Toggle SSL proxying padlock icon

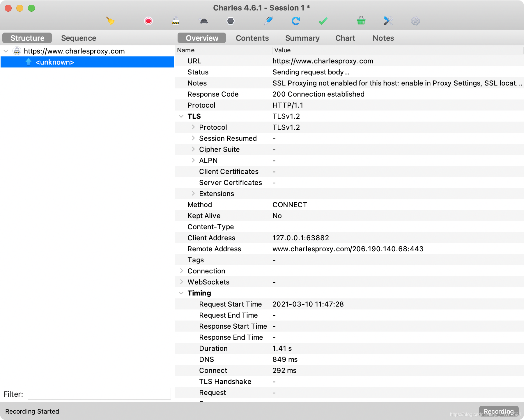(176, 21)
